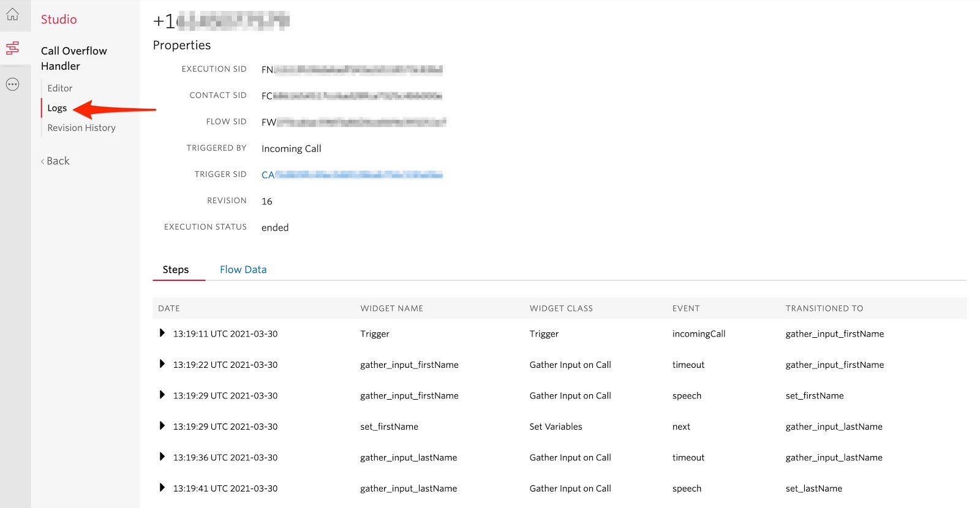Click the more options ellipsis icon

12,84
